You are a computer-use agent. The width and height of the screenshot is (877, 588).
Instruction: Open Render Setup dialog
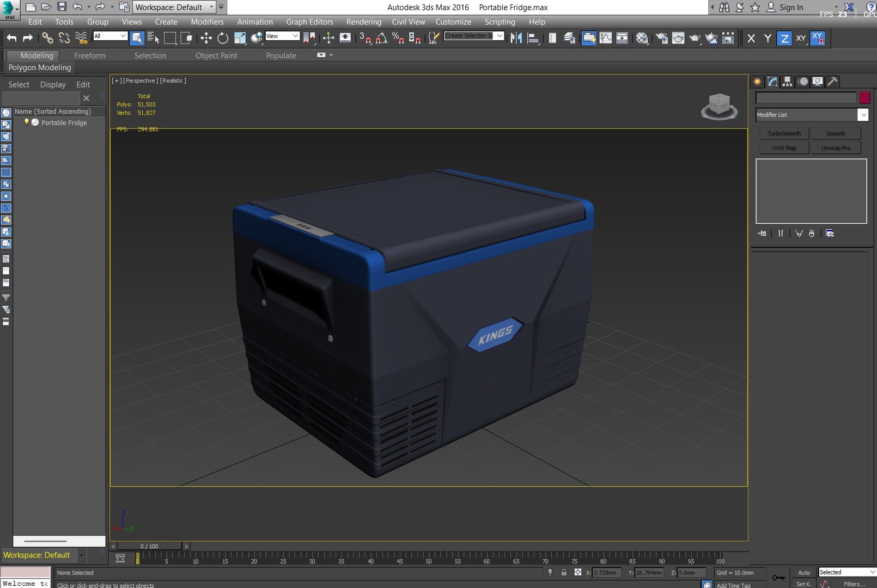[x=662, y=38]
